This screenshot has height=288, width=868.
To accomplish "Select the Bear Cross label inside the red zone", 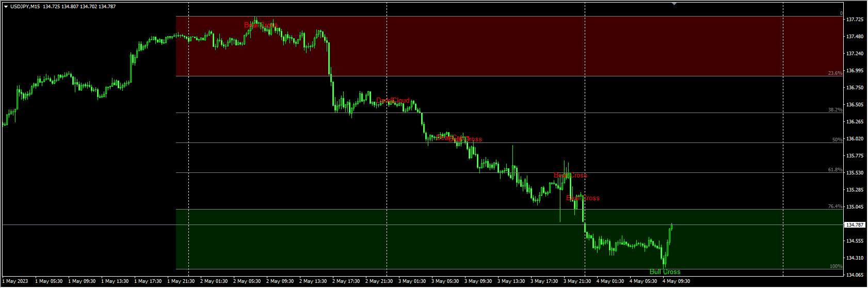I will tap(261, 25).
